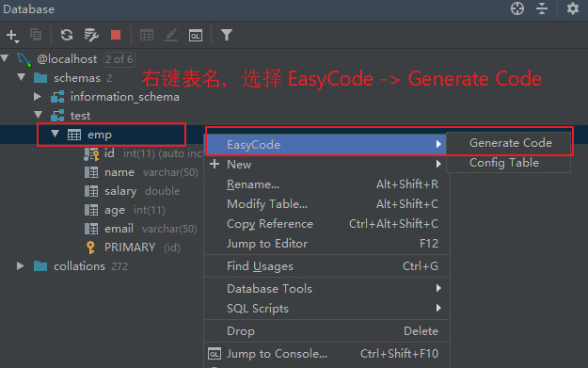Select the 'emp' table label
588x368 pixels.
(x=100, y=135)
